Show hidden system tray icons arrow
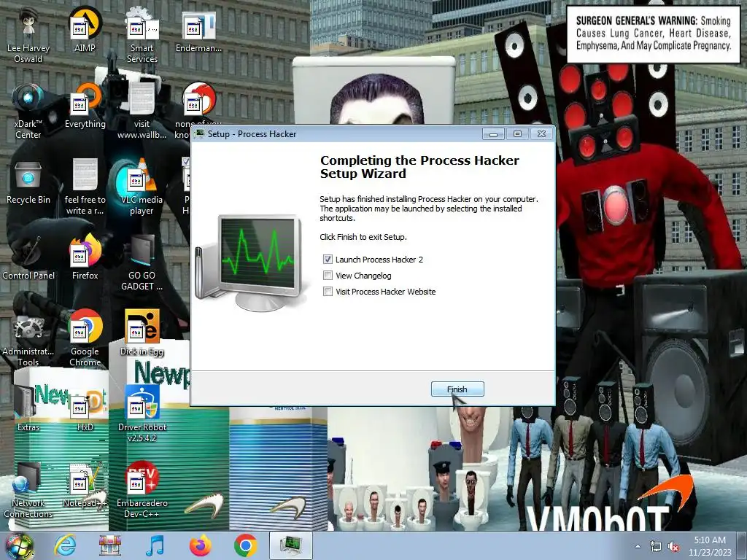 tap(638, 547)
